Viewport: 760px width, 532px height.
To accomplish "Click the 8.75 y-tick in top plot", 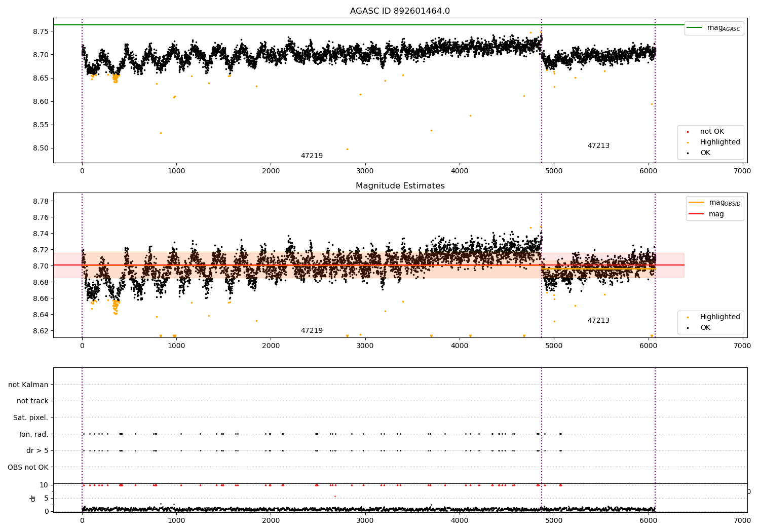I will pyautogui.click(x=41, y=31).
